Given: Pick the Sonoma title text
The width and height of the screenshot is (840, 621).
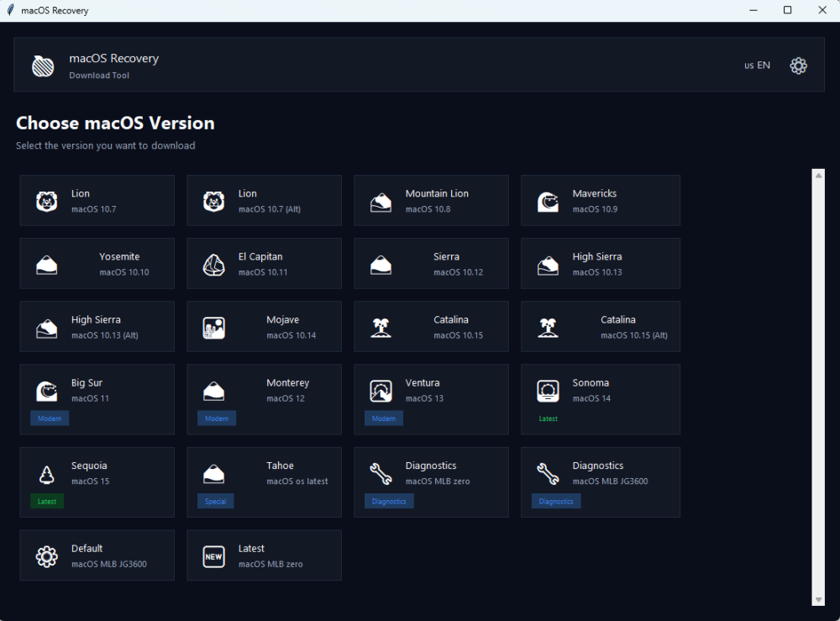Looking at the screenshot, I should tap(591, 383).
